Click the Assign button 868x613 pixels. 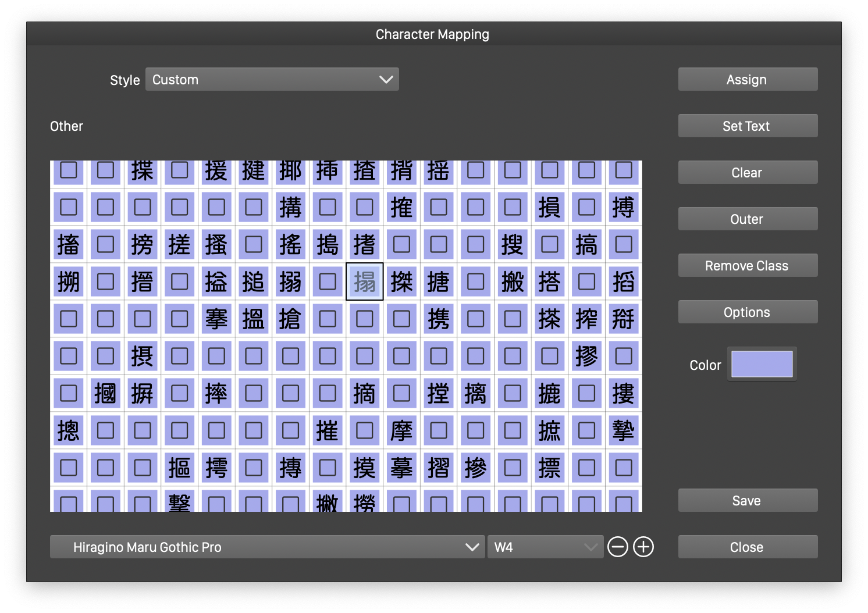748,80
